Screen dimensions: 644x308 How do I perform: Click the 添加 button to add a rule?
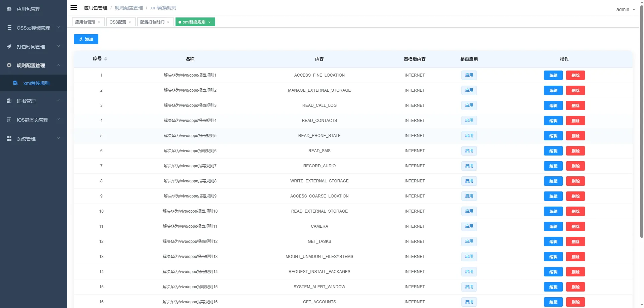[86, 39]
